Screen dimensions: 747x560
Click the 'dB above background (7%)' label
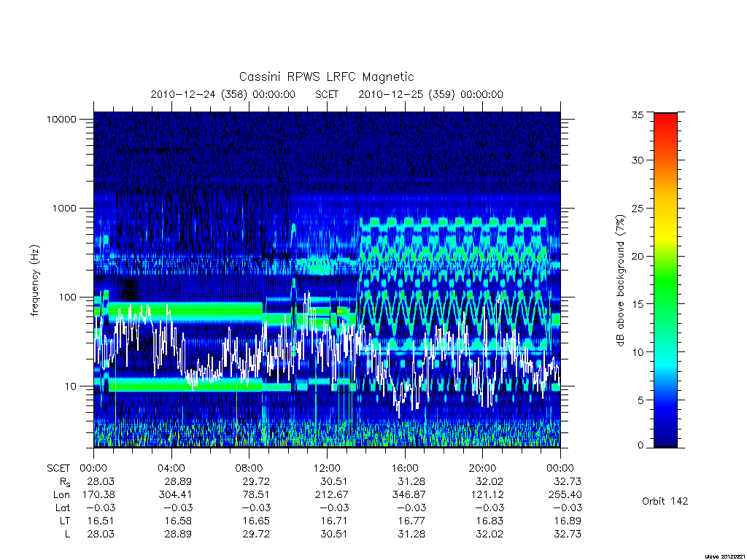pos(620,280)
